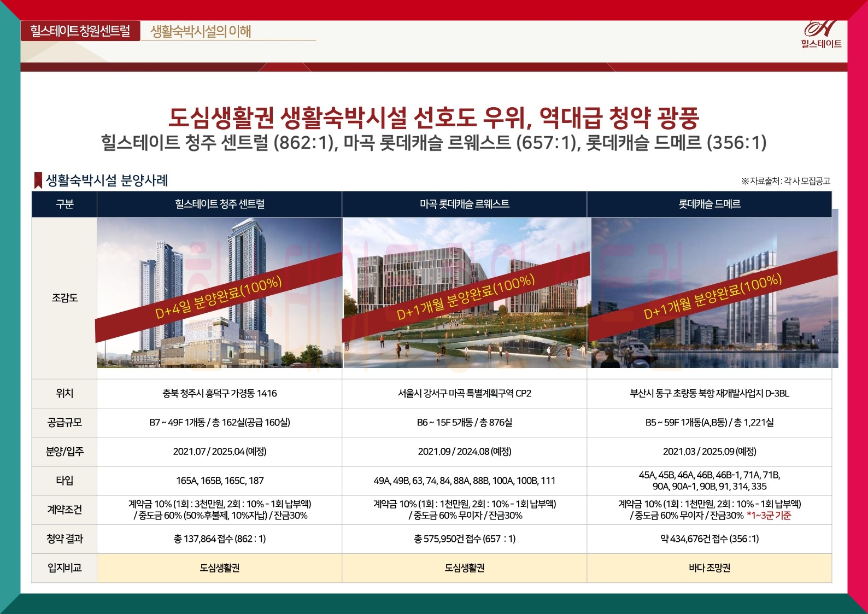Click the 마곡 롯데캐슬 르웨스트 계약조건 cell
Image resolution: width=868 pixels, height=614 pixels.
click(465, 510)
